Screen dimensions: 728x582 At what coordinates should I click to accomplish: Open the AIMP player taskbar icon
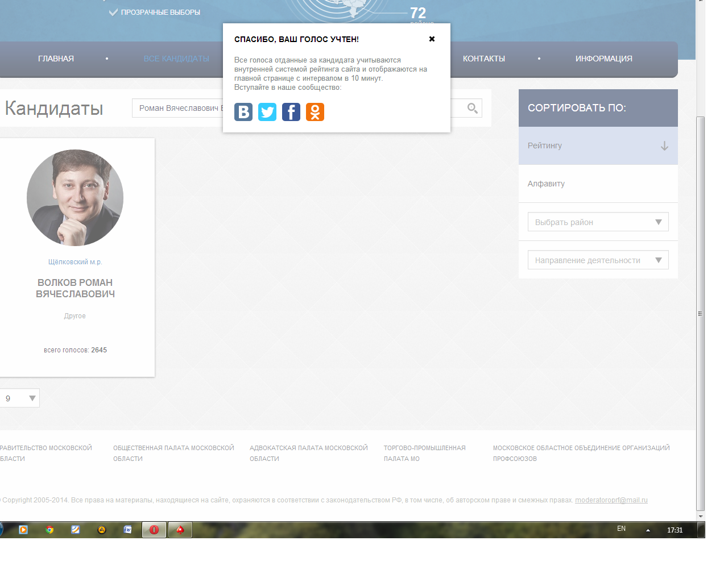point(102,530)
